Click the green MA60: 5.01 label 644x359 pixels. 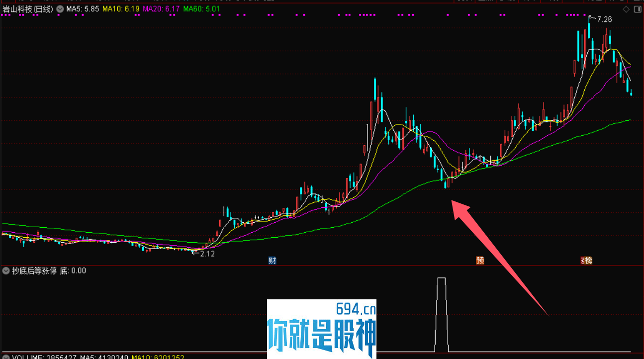click(201, 9)
